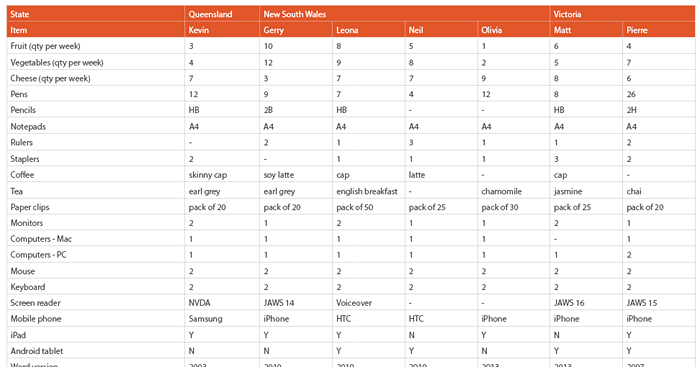Screen dimensions: 700x367
Task: Click the New South Wales header
Action: (x=404, y=14)
